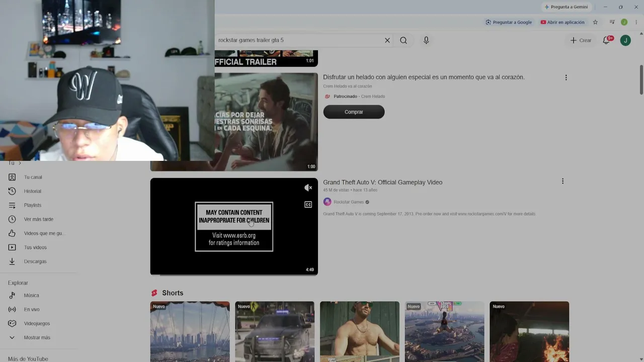Click the description starting 'Grand Theft Auto V is coming'
The height and width of the screenshot is (362, 644).
pyautogui.click(x=429, y=214)
